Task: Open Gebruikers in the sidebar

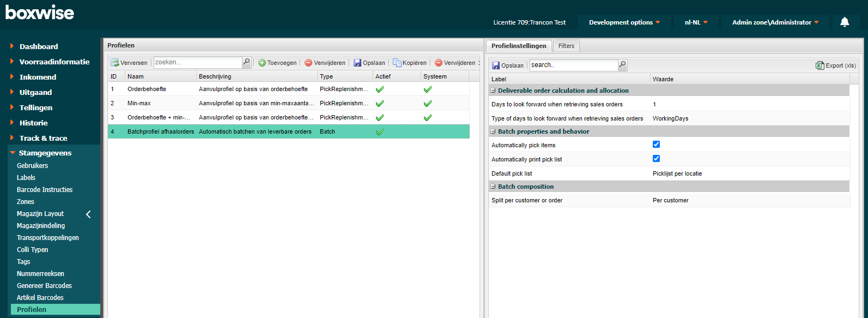Action: click(33, 165)
